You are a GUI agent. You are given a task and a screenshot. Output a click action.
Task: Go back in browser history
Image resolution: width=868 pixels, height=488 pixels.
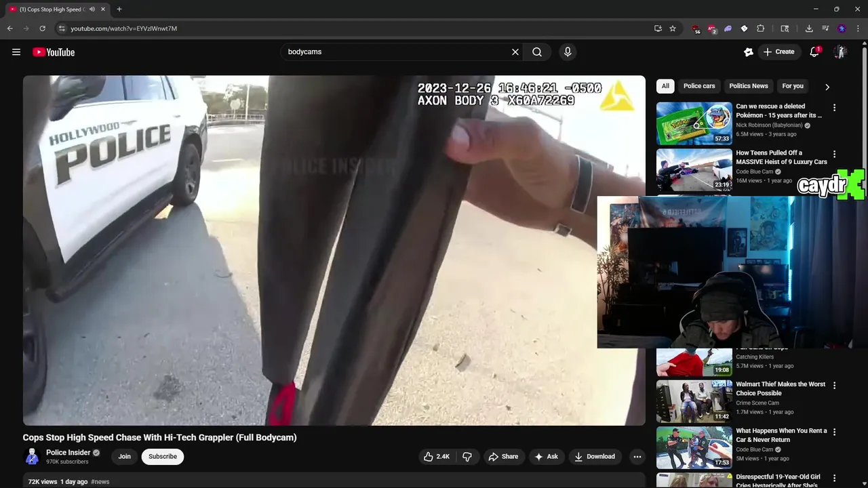(x=9, y=28)
